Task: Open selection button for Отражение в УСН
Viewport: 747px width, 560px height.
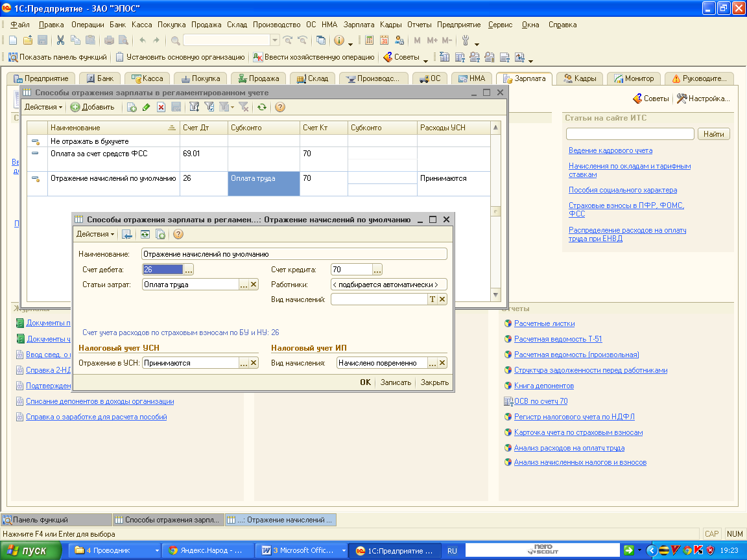Action: pyautogui.click(x=243, y=364)
